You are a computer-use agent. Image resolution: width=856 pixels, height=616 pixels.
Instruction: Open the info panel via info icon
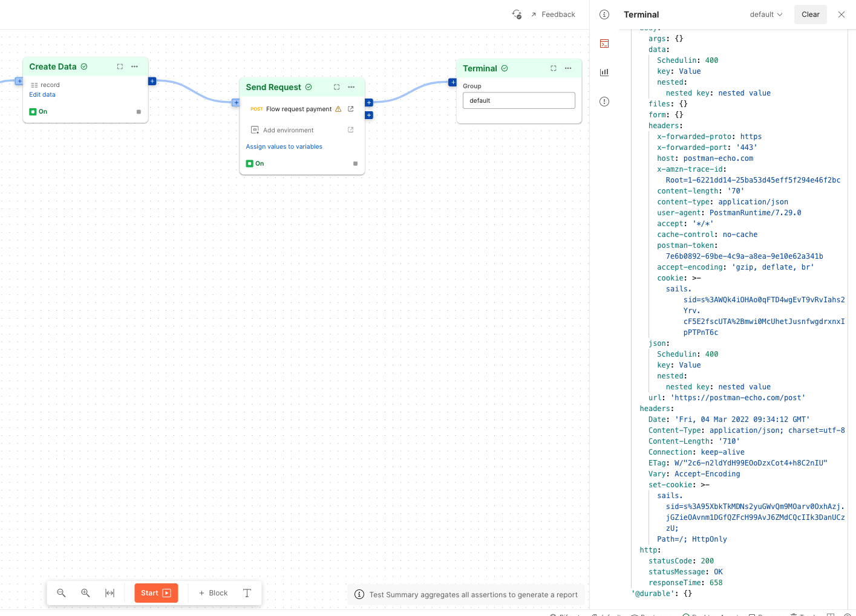pyautogui.click(x=604, y=15)
